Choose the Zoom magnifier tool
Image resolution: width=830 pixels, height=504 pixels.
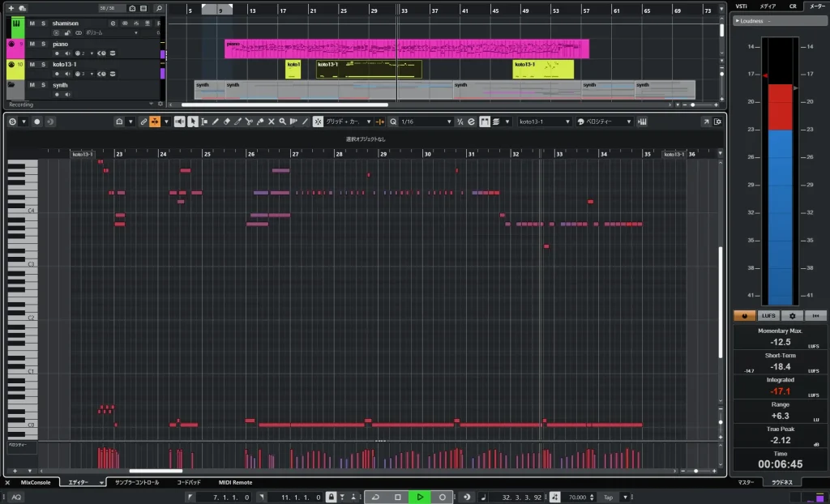coord(282,122)
